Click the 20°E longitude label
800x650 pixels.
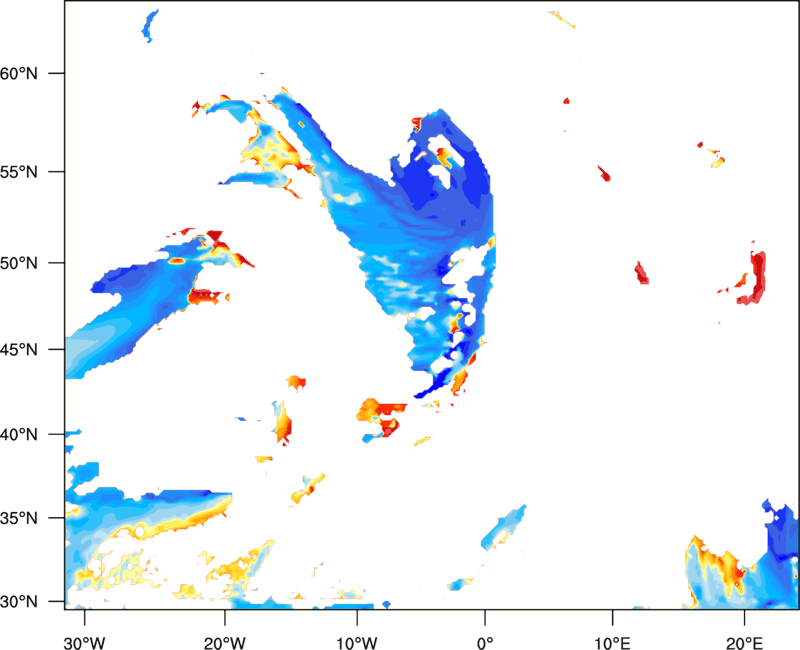coord(744,643)
